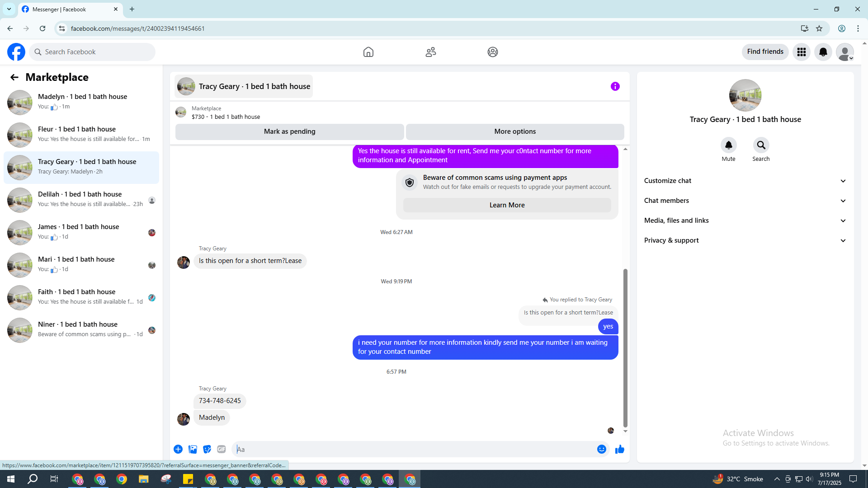Screen dimensions: 868x488
Task: Choose a sticker
Action: click(x=207, y=449)
